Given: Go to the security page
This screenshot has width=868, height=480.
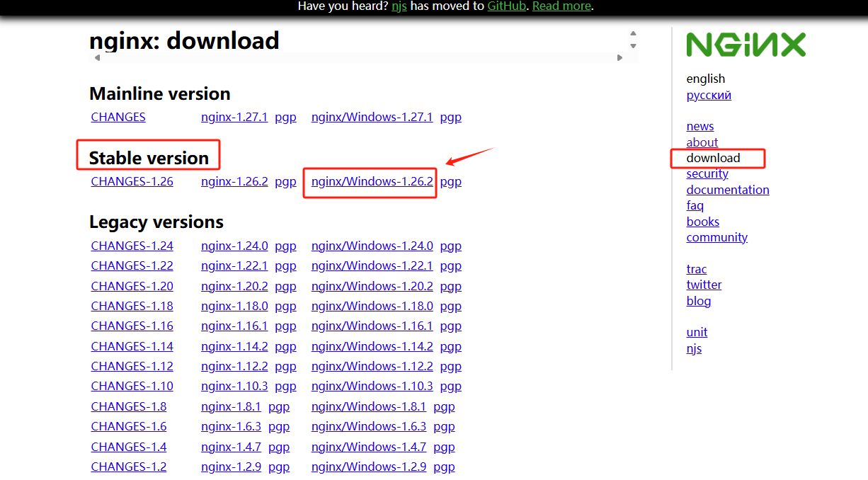Looking at the screenshot, I should point(707,173).
